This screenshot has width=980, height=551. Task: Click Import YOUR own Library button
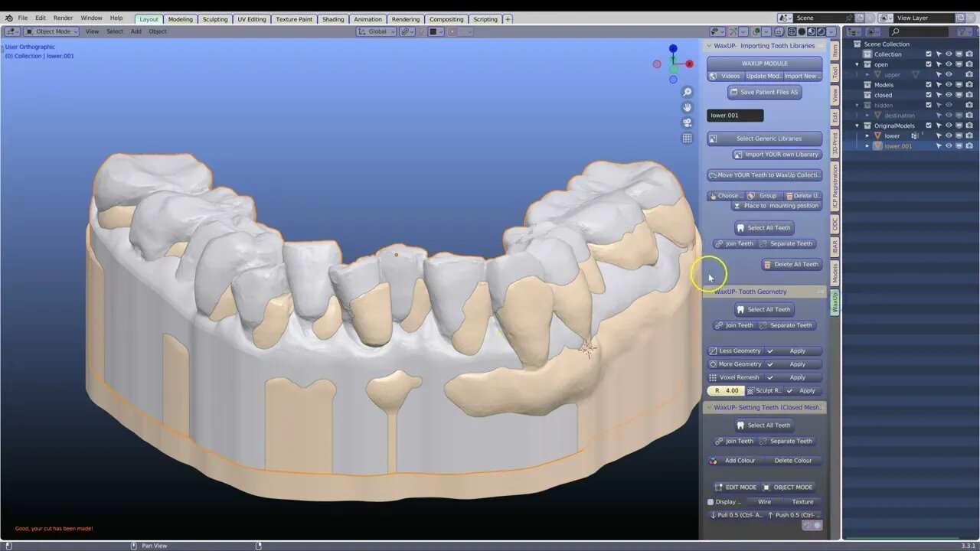coord(776,154)
